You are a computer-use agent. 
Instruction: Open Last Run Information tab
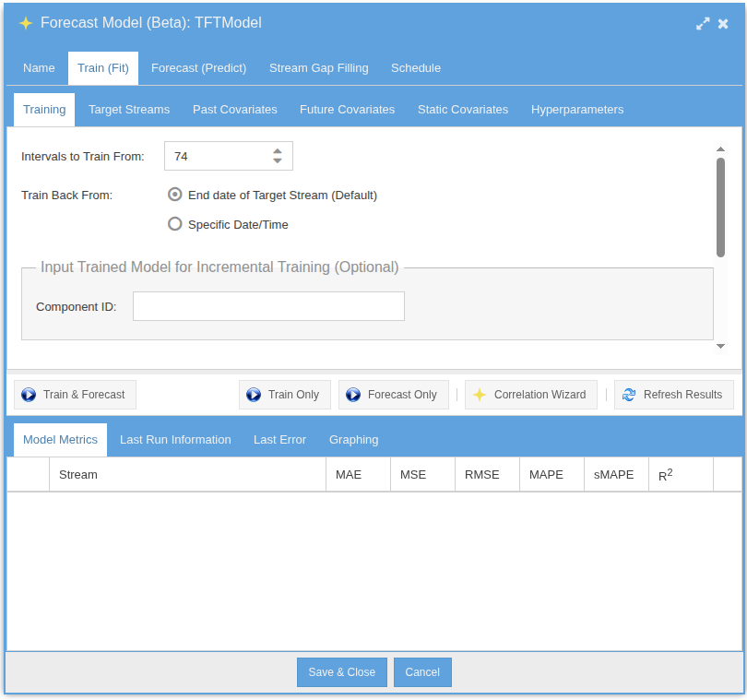click(175, 440)
